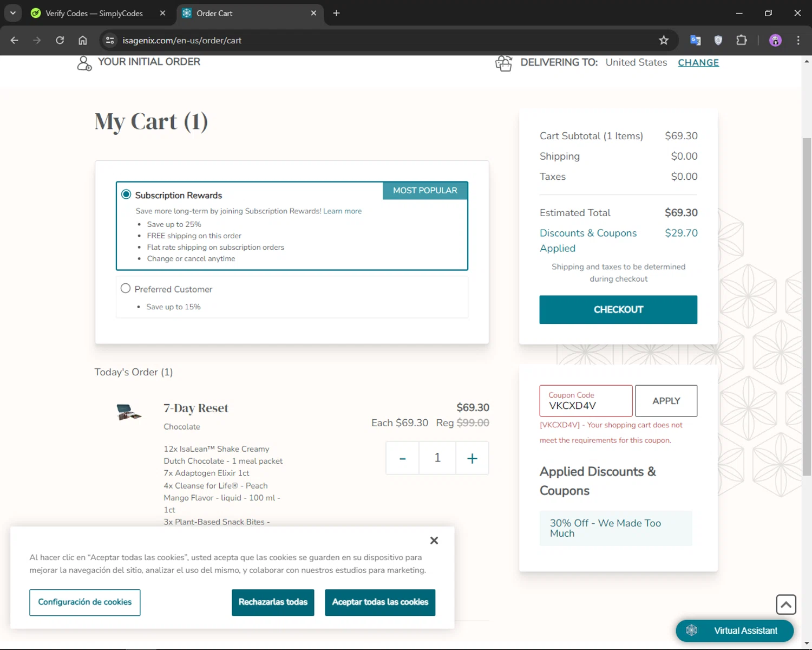Open the browser profile avatar
Image resolution: width=812 pixels, height=650 pixels.
click(x=775, y=40)
